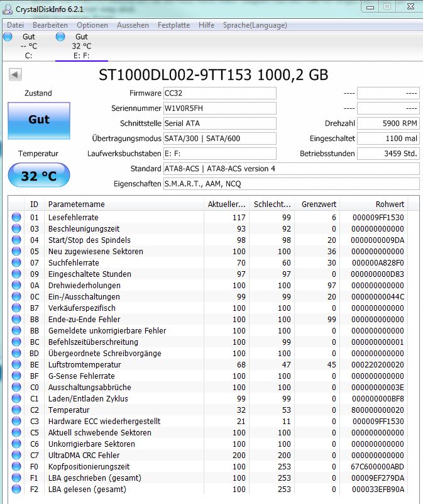Click status icon for Neu zugewiesene Sektoren
The height and width of the screenshot is (504, 423).
pyautogui.click(x=16, y=251)
